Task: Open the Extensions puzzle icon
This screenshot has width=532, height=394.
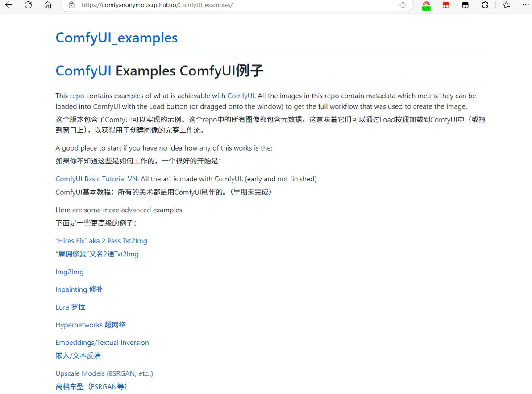Action: click(x=485, y=5)
